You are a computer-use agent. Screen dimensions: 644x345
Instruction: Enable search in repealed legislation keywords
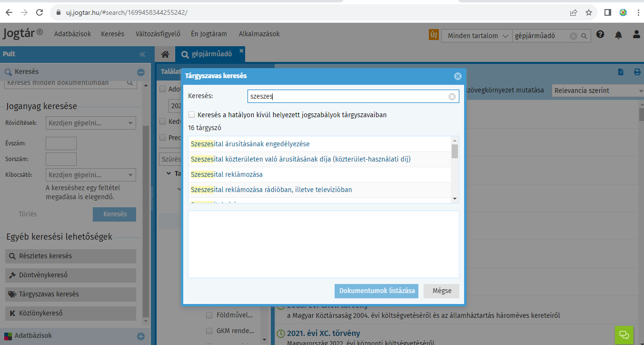[x=191, y=115]
